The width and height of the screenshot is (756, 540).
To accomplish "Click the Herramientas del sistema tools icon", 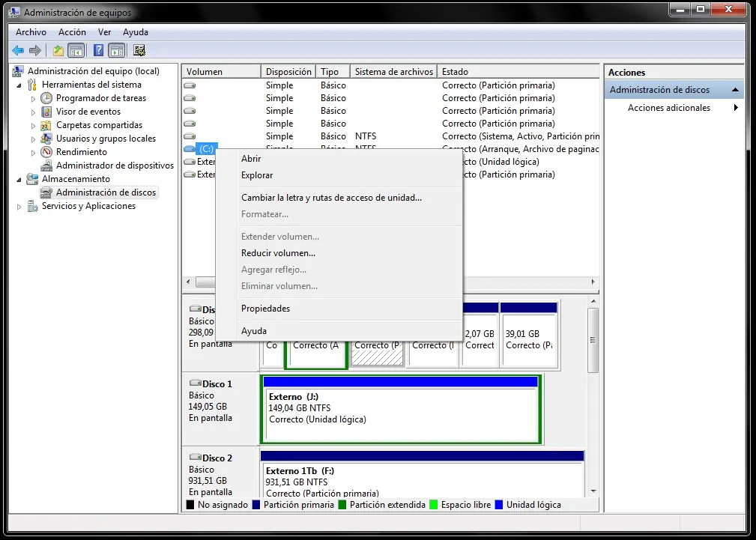I will pos(31,85).
